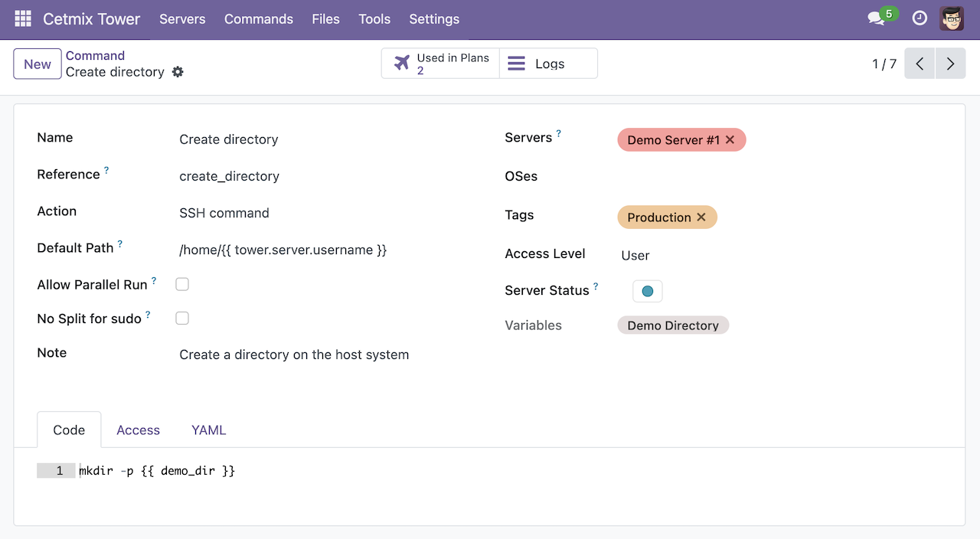Viewport: 980px width, 539px height.
Task: Open the Servers menu
Action: pos(182,19)
